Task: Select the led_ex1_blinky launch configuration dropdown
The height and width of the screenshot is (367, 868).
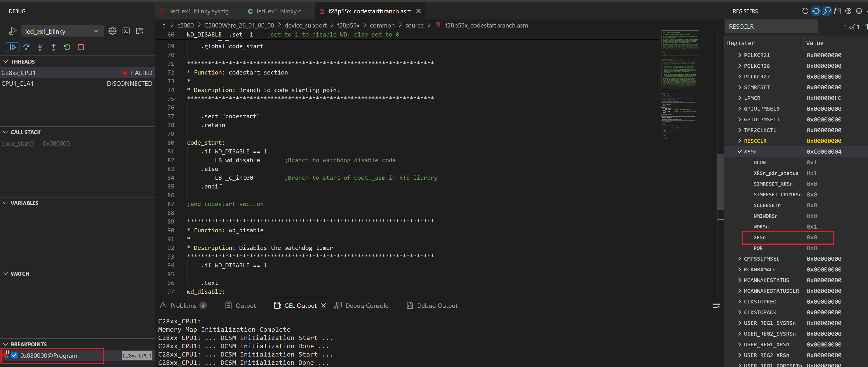Action: [62, 31]
